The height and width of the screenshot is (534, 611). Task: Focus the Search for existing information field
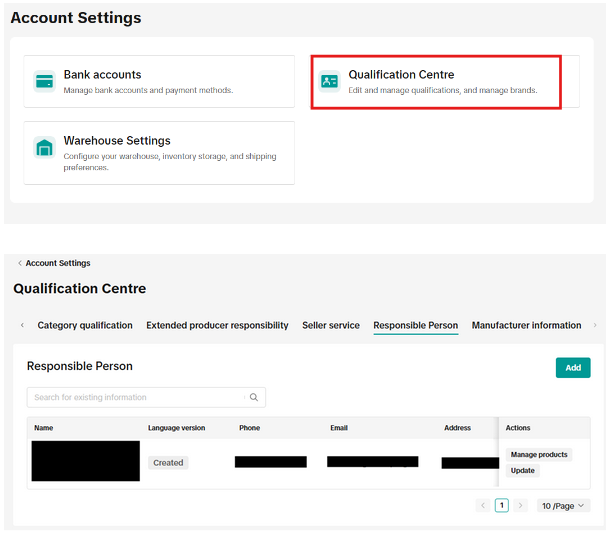pos(146,397)
